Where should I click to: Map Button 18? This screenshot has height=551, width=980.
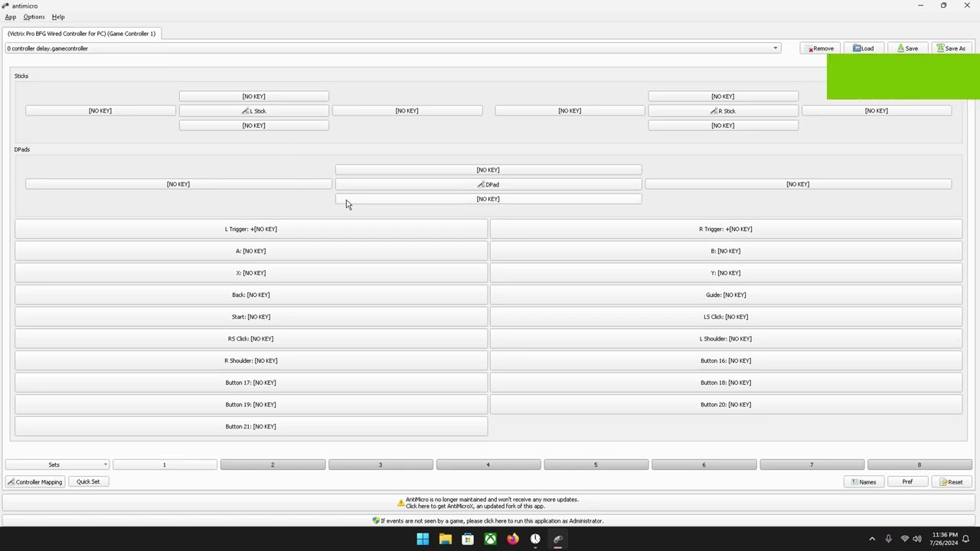point(726,383)
